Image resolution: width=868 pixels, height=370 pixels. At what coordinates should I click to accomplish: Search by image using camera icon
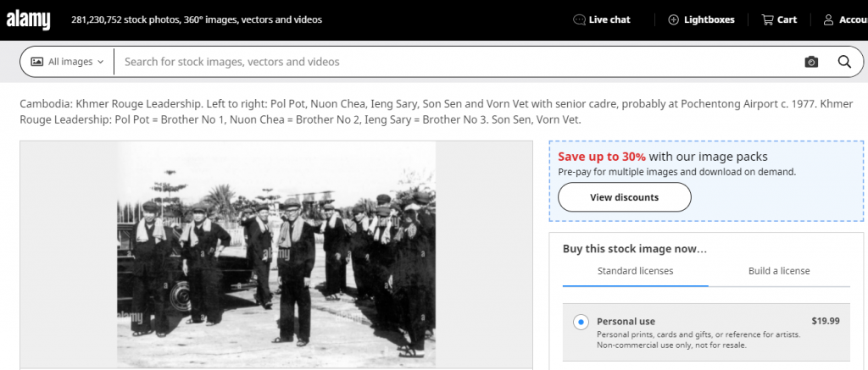click(811, 62)
